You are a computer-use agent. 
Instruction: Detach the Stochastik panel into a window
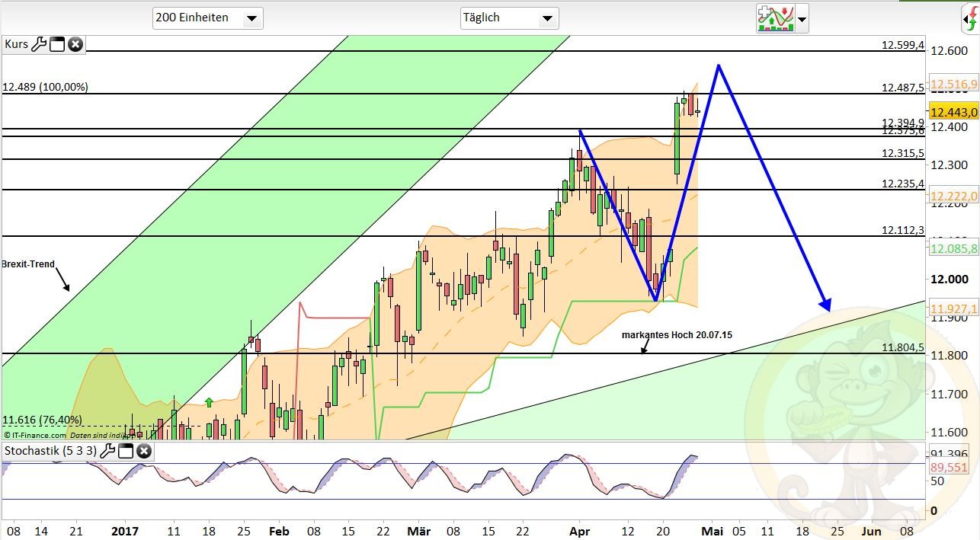[x=125, y=451]
